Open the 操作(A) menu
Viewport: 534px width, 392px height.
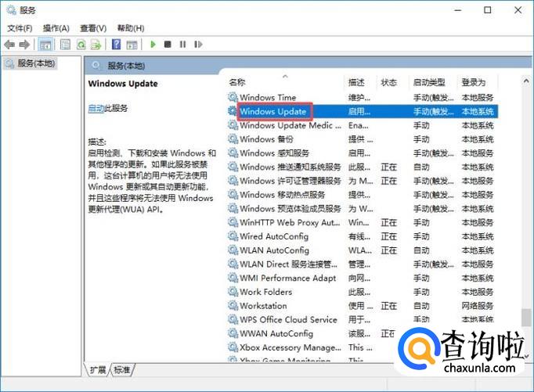[56, 28]
